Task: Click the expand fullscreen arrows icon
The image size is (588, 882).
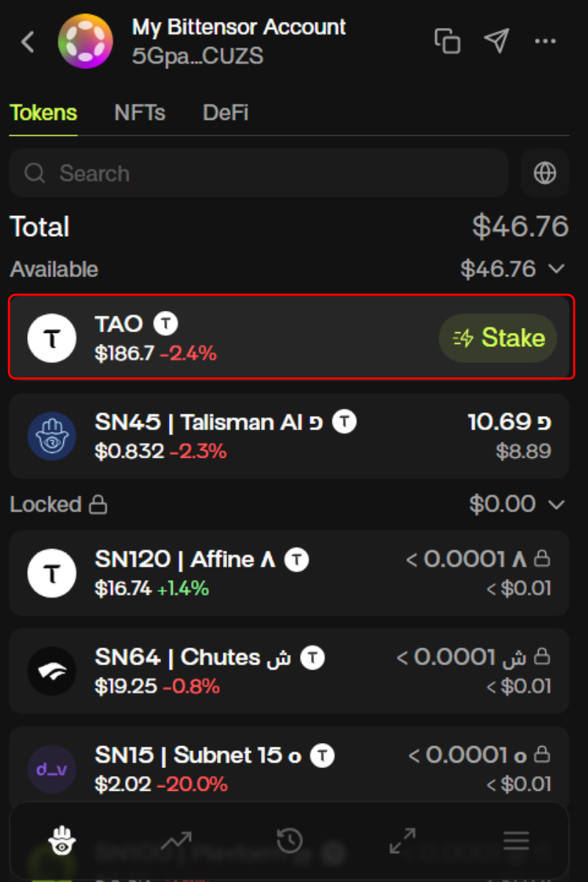Action: pyautogui.click(x=403, y=841)
